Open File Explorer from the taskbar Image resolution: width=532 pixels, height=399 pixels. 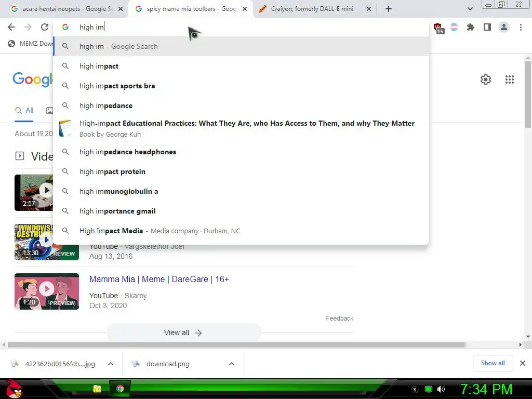click(x=97, y=389)
